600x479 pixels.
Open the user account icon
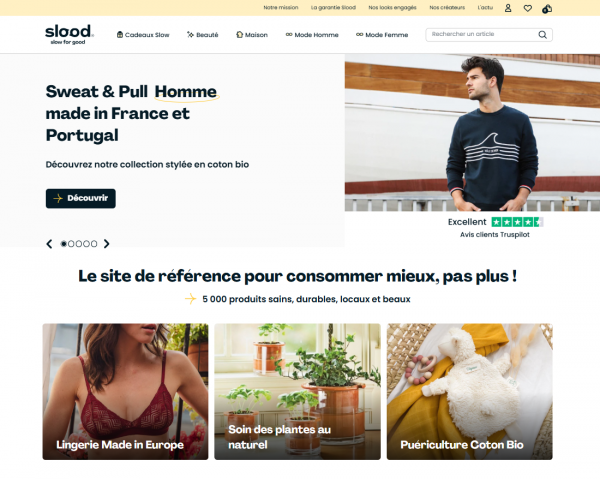(508, 8)
